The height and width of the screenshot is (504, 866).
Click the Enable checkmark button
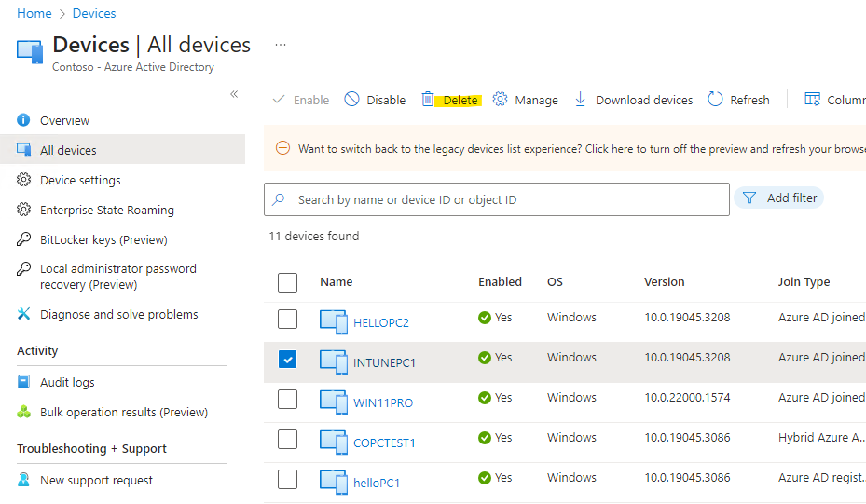[x=301, y=100]
